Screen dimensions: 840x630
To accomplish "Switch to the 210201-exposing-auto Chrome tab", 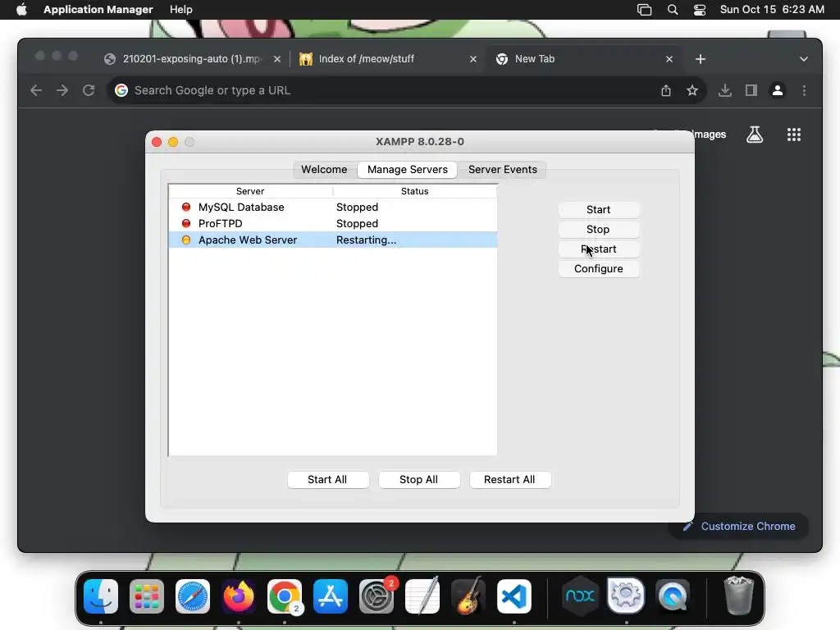I will (x=192, y=59).
